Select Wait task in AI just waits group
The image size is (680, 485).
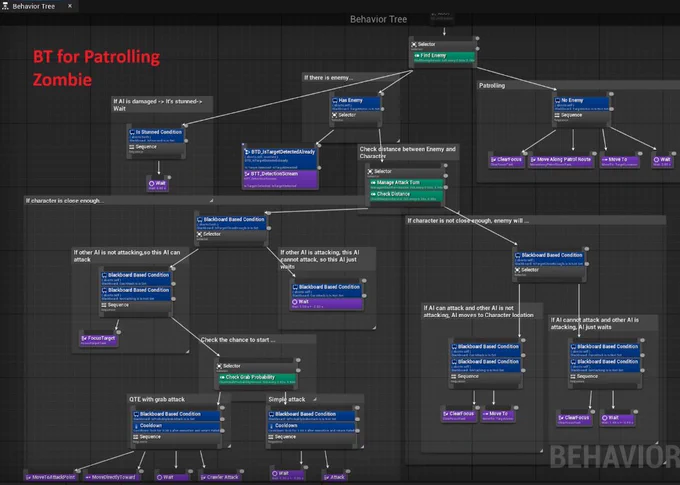click(x=618, y=419)
